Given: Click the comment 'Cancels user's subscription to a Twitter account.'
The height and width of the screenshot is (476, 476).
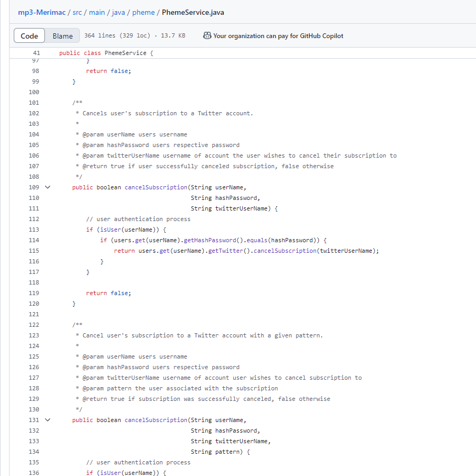Looking at the screenshot, I should (168, 113).
